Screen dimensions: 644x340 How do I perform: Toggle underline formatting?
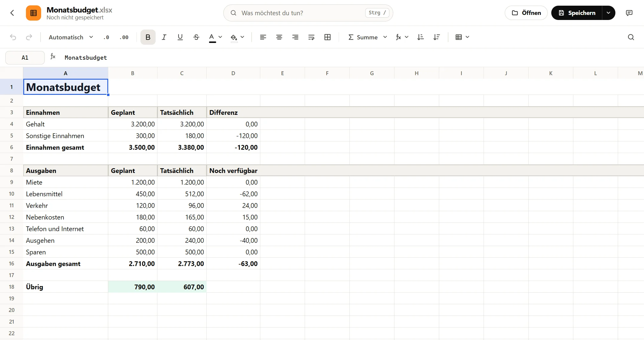(180, 37)
